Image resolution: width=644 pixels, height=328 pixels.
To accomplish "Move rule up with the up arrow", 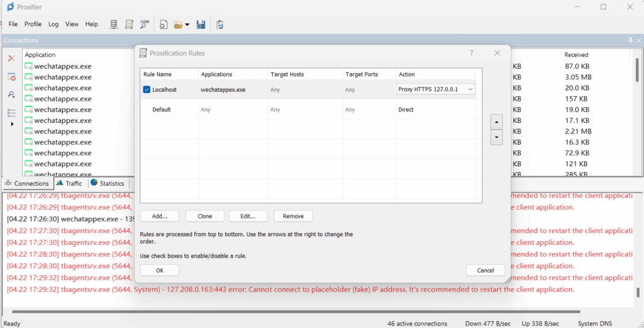I will point(496,122).
